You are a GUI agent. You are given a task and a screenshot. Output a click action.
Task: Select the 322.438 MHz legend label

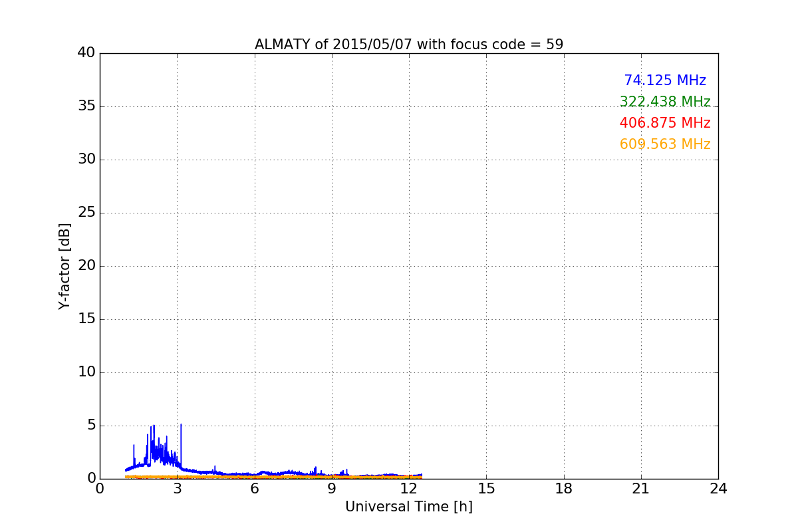[x=665, y=102]
